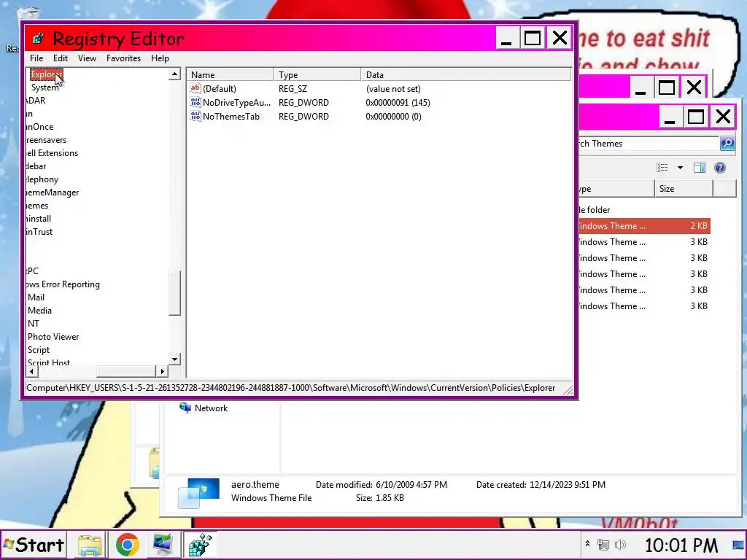Screen dimensions: 747x560
Task: Open the help icon in Explorer window
Action: coord(720,168)
